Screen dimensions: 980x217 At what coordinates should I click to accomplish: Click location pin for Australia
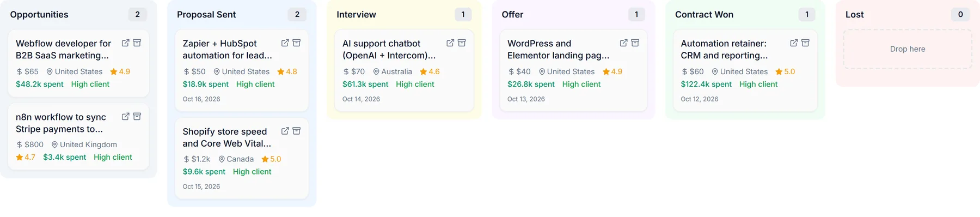point(376,71)
